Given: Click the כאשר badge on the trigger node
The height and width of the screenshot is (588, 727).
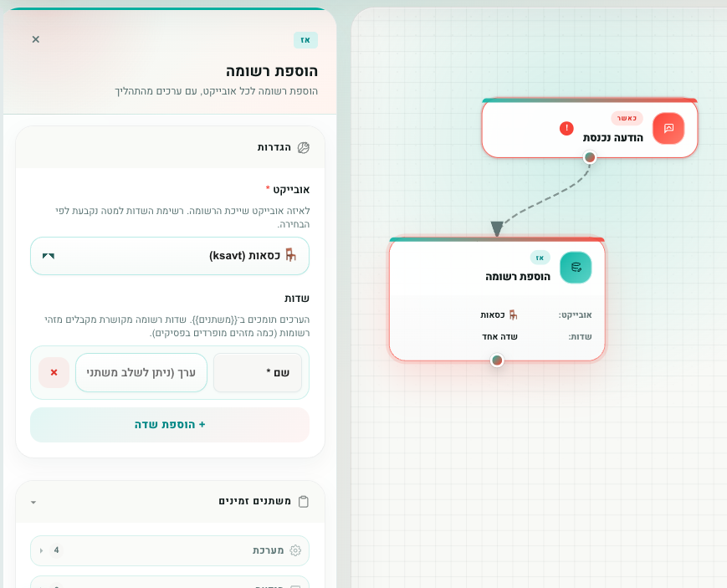Looking at the screenshot, I should [627, 118].
